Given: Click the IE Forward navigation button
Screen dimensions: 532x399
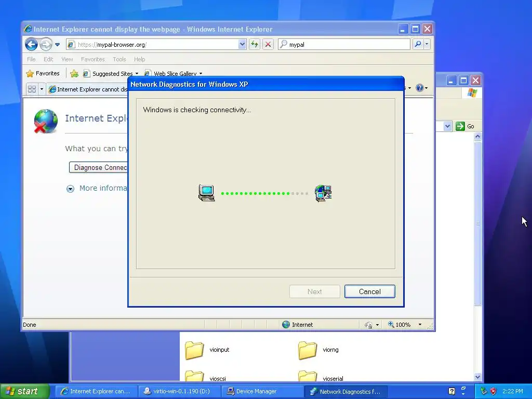Looking at the screenshot, I should pyautogui.click(x=46, y=44).
